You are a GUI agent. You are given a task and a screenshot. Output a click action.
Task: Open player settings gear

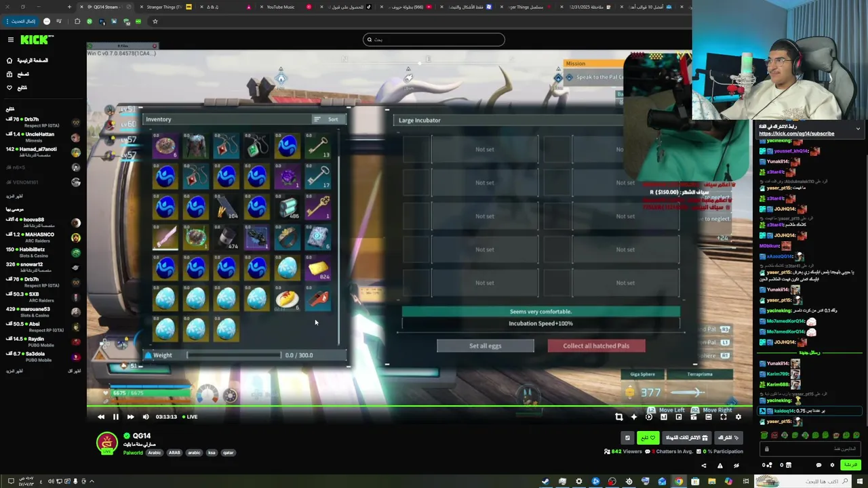click(738, 417)
